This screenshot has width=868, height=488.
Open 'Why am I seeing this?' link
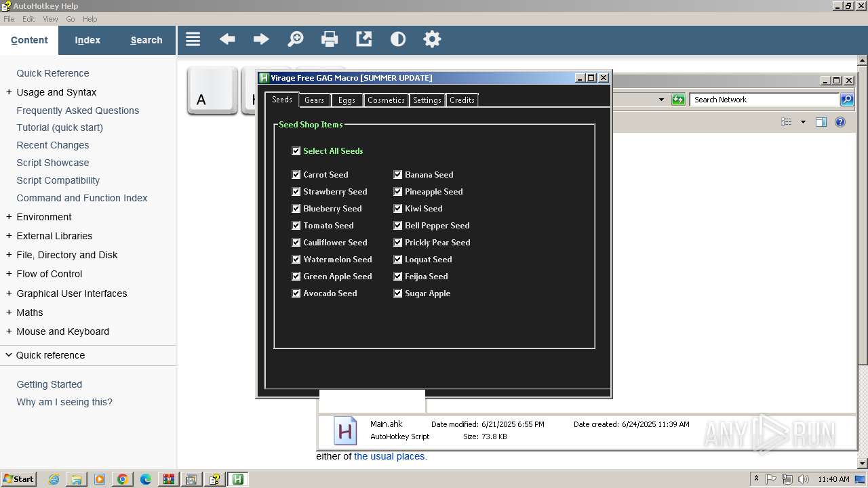click(x=64, y=402)
